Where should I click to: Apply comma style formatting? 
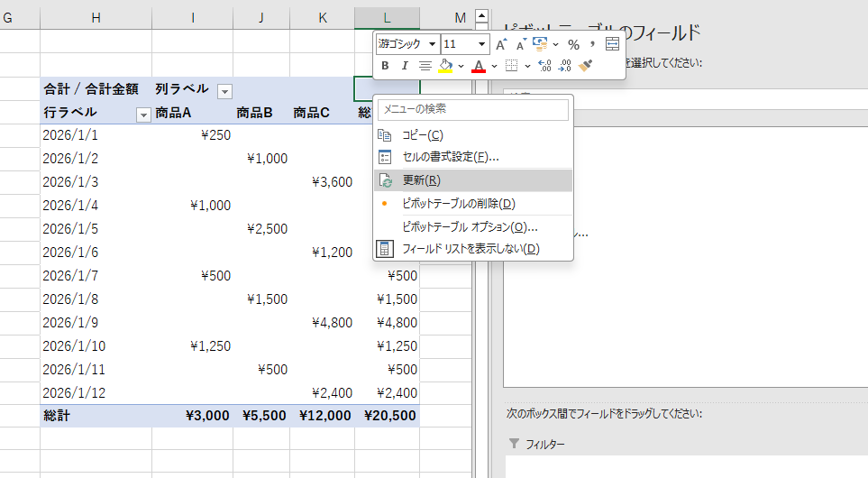point(592,44)
